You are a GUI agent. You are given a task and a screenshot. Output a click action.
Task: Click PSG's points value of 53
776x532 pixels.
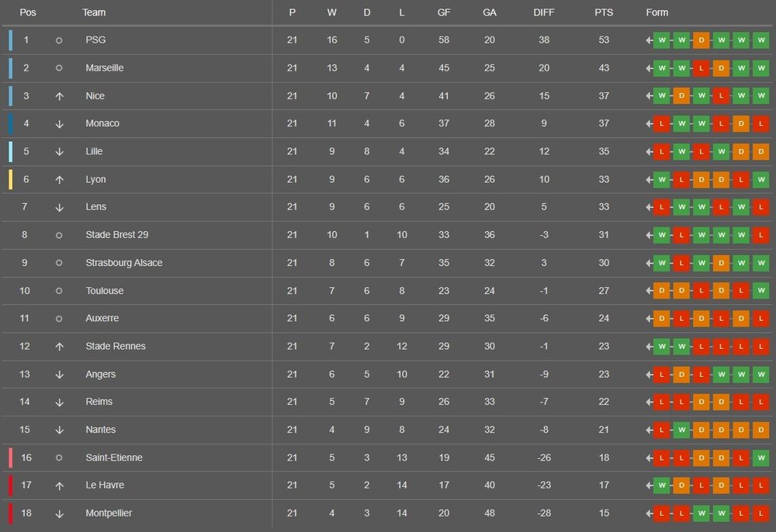604,40
